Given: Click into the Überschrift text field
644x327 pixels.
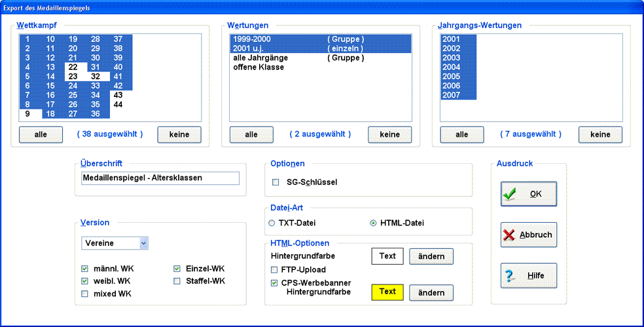Looking at the screenshot, I should tap(160, 178).
